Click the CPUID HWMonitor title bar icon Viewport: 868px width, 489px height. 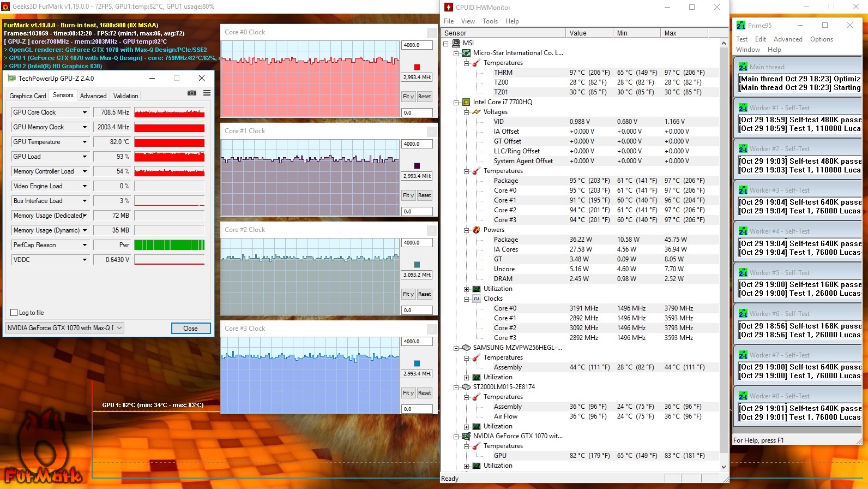pos(449,7)
